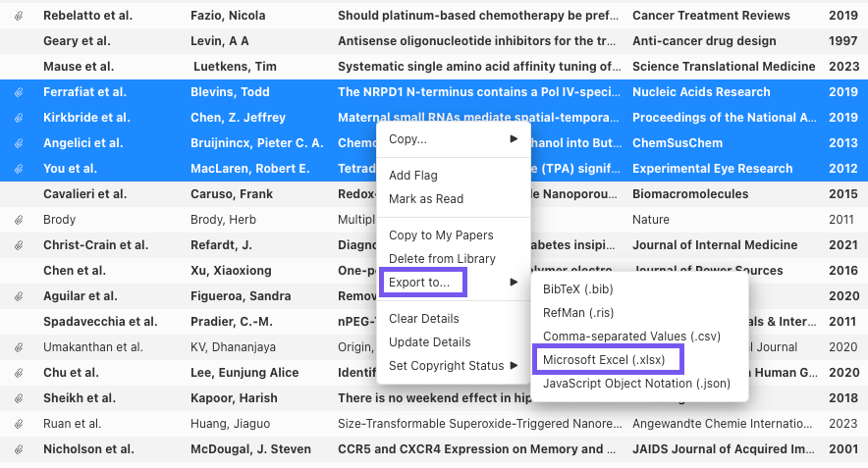Screen dimensions: 868x468
Task: Click the paperclip icon next to Sheikh et al.
Action: 20,398
